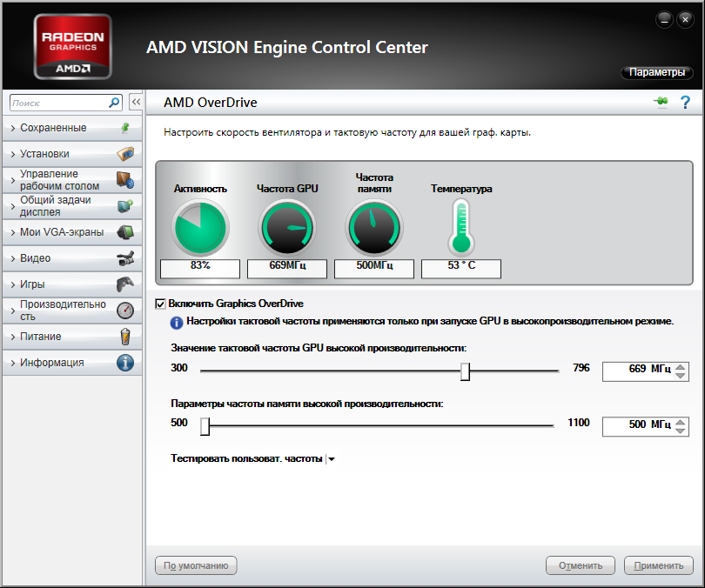This screenshot has height=588, width=705.
Task: Decrease memory frequency with the down arrow
Action: coord(681,431)
